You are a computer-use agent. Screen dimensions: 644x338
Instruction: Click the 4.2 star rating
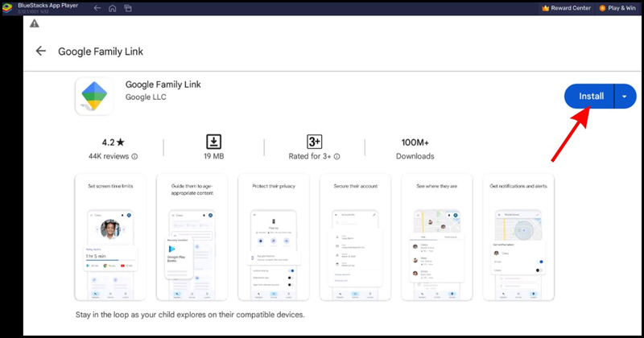[x=113, y=142]
